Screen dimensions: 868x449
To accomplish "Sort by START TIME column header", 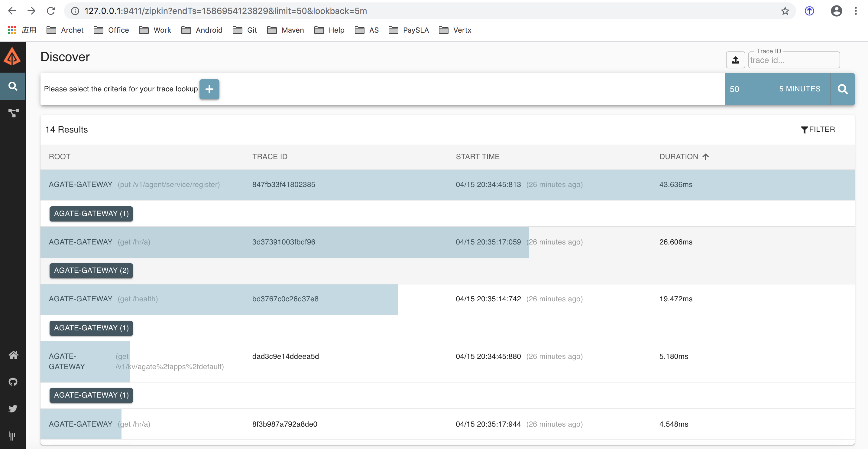I will [478, 156].
